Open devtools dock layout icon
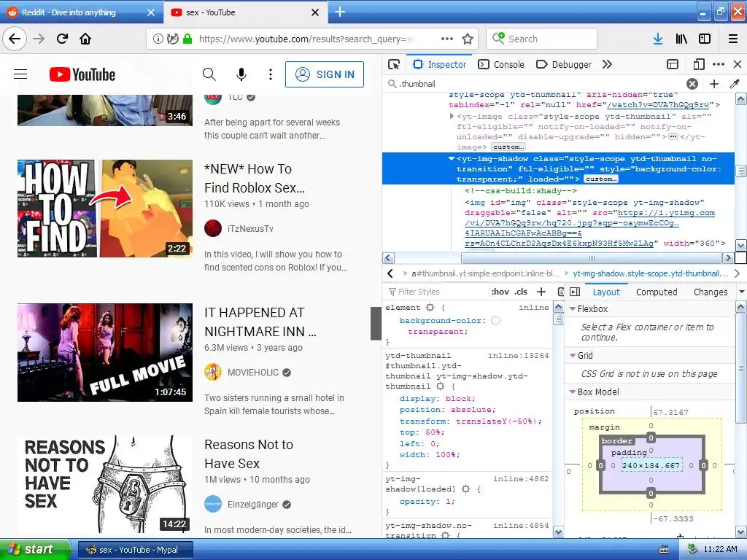This screenshot has height=560, width=747. pyautogui.click(x=673, y=64)
